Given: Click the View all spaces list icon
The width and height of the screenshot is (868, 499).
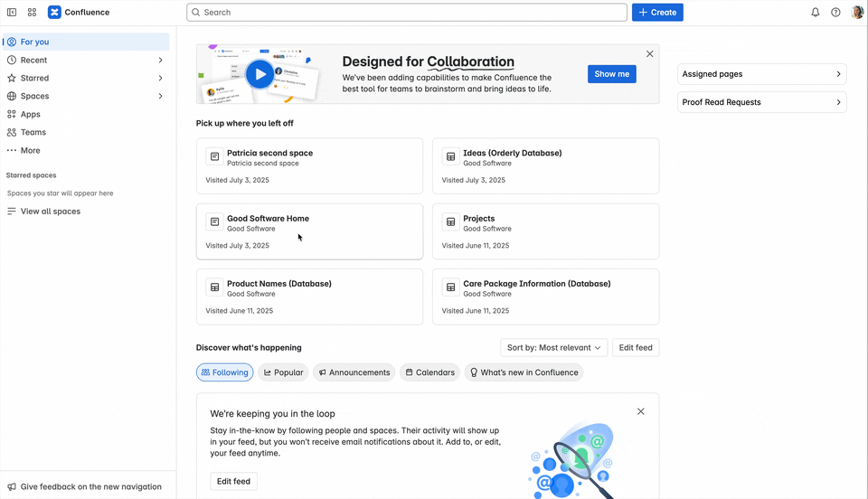Looking at the screenshot, I should (12, 212).
